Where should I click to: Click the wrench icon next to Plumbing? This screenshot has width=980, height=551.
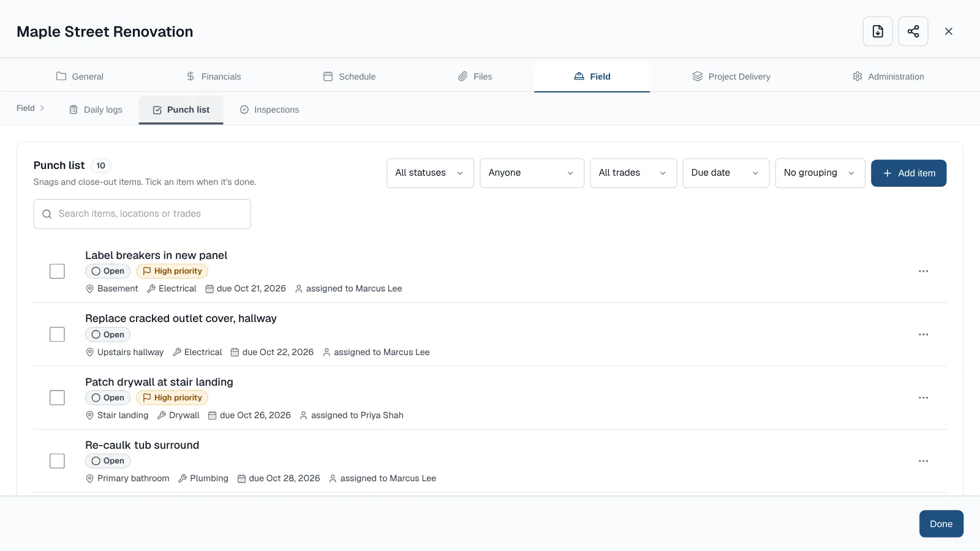(x=183, y=479)
